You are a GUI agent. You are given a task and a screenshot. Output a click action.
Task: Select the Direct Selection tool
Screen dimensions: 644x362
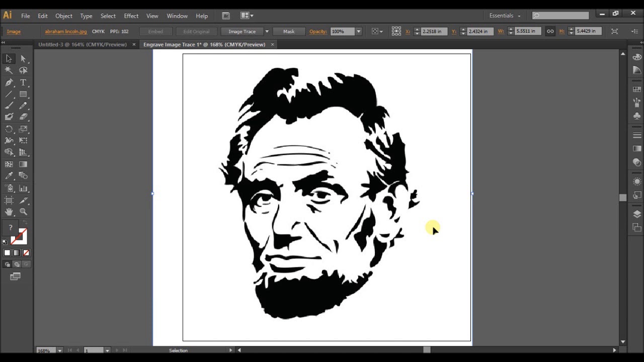(x=23, y=59)
